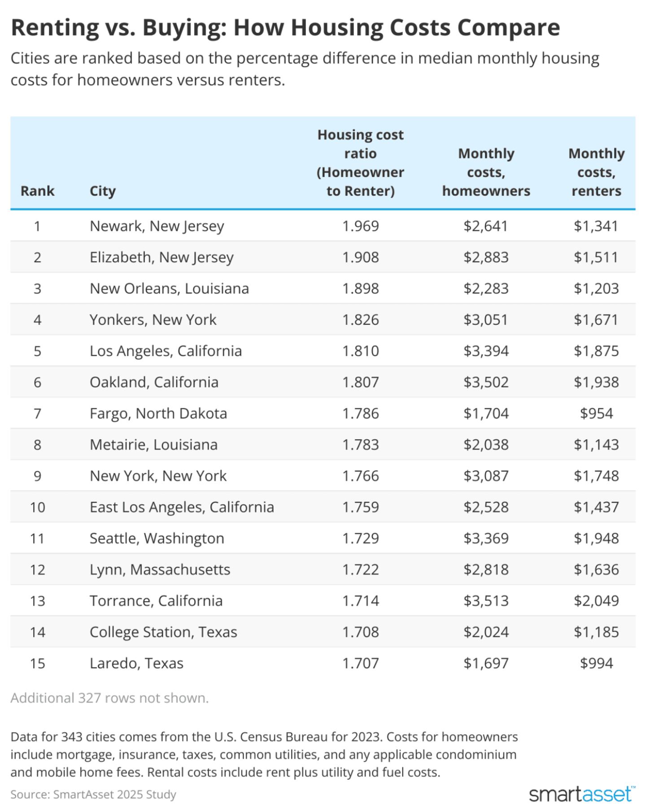The width and height of the screenshot is (646, 812).
Task: Click Yonkers ratio value 1.826
Action: 360,320
